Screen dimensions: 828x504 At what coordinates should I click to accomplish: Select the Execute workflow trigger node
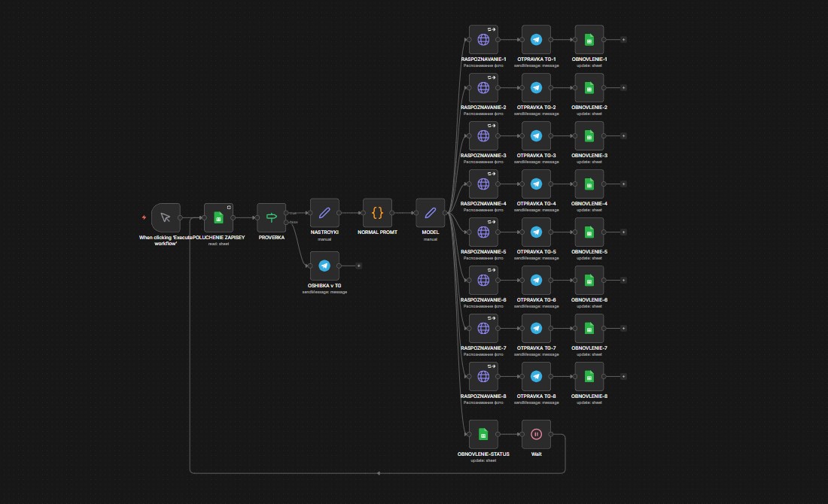coord(166,217)
